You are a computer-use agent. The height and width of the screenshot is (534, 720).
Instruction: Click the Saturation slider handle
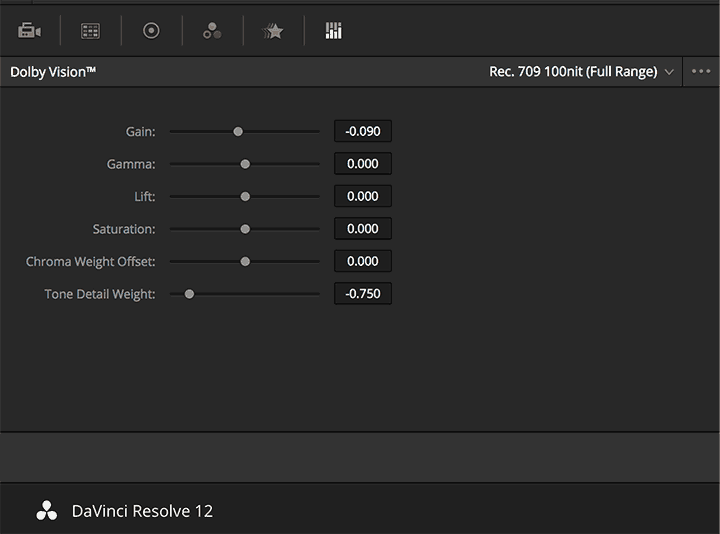pos(245,229)
